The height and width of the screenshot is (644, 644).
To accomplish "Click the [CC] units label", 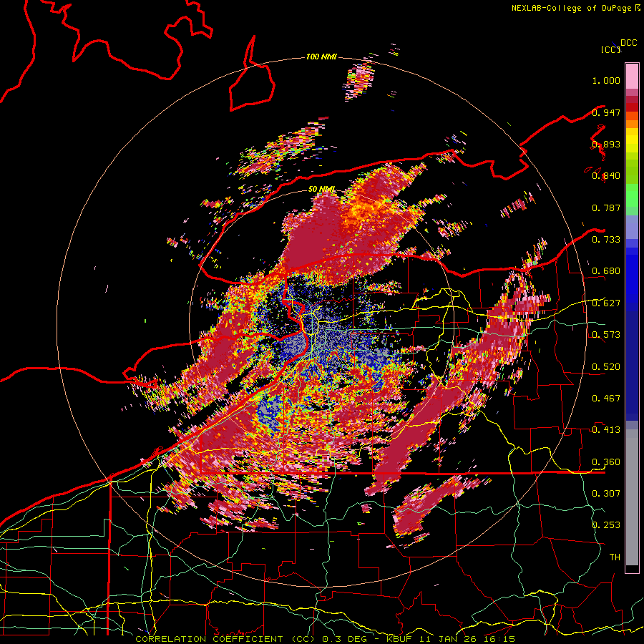I will pyautogui.click(x=610, y=49).
